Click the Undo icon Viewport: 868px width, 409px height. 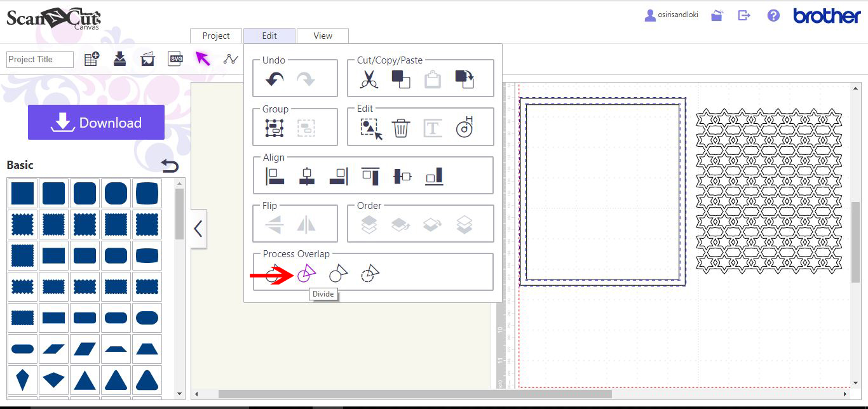click(x=275, y=78)
